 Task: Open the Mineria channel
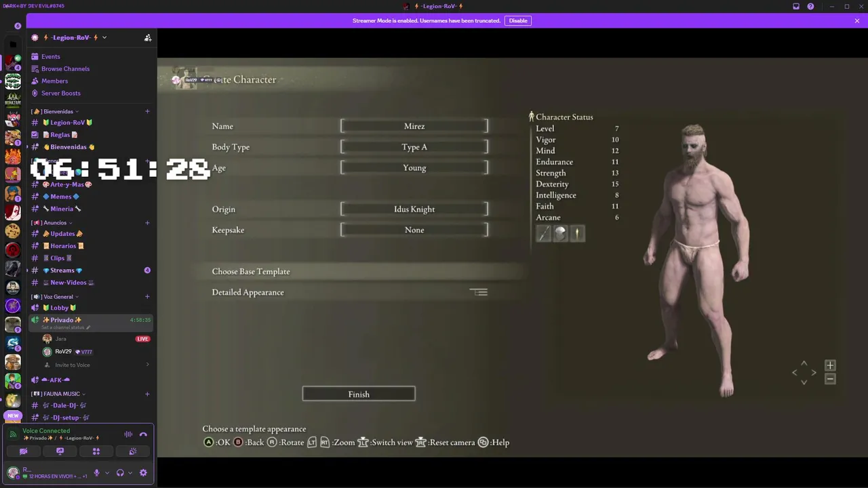[x=62, y=209]
